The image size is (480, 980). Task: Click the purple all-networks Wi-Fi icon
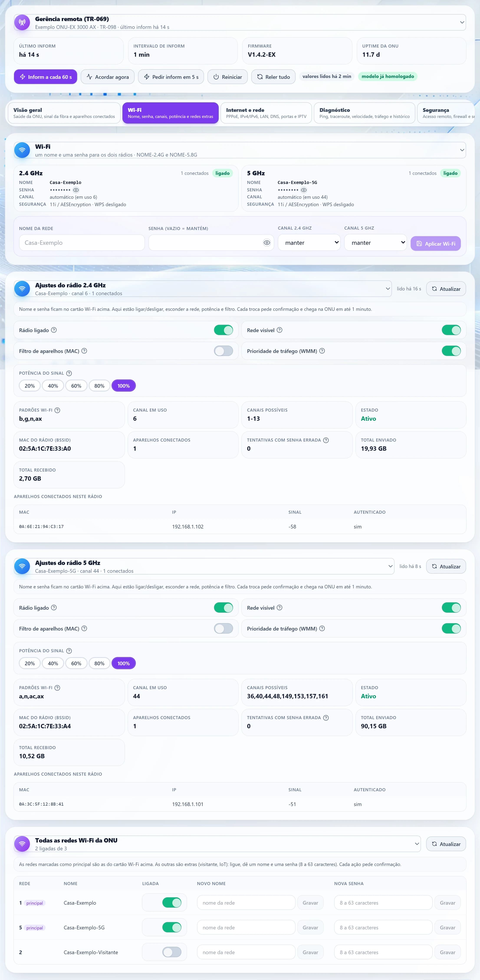[x=22, y=844]
